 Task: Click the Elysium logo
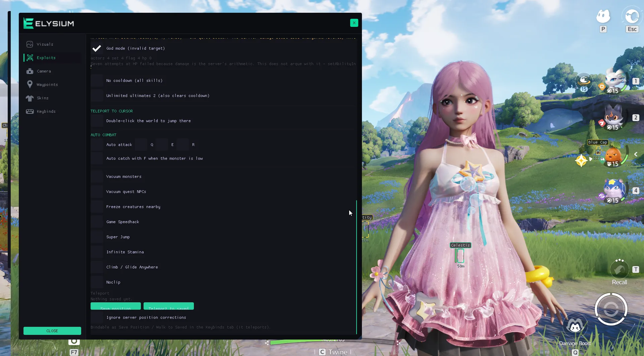pos(49,23)
